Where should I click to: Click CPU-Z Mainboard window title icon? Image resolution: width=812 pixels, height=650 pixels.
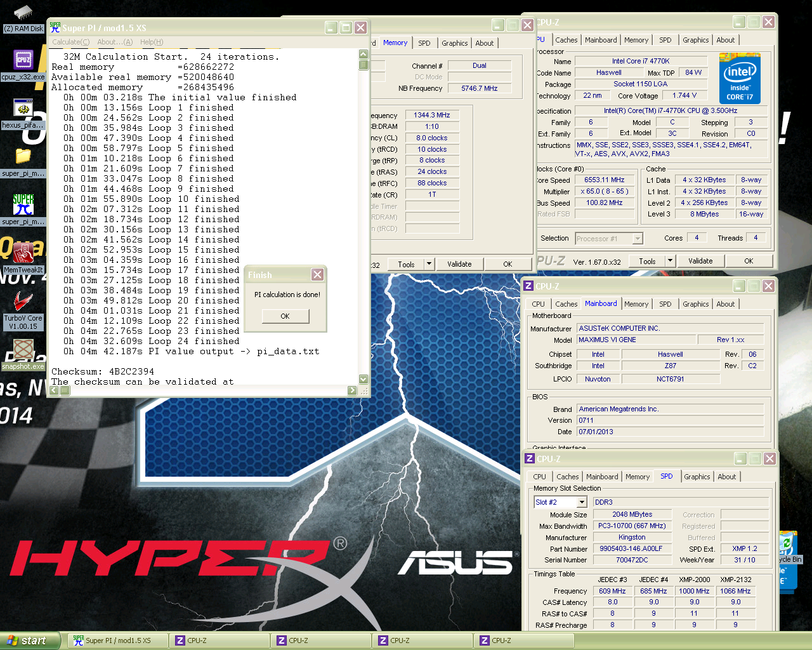[528, 286]
